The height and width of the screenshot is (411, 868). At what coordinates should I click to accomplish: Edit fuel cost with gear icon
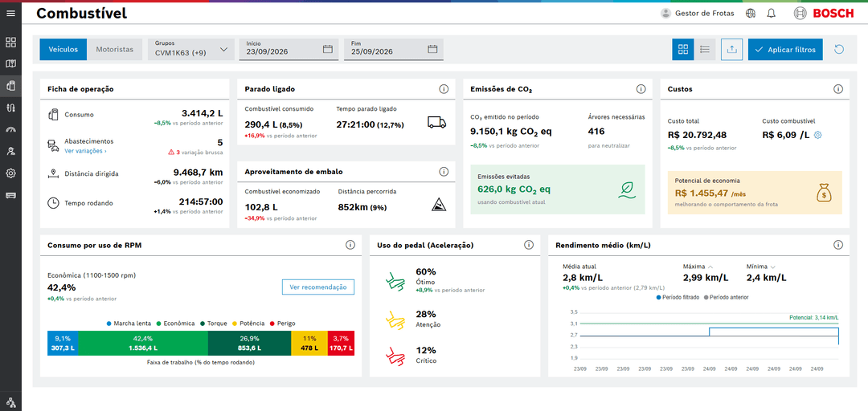(x=818, y=135)
